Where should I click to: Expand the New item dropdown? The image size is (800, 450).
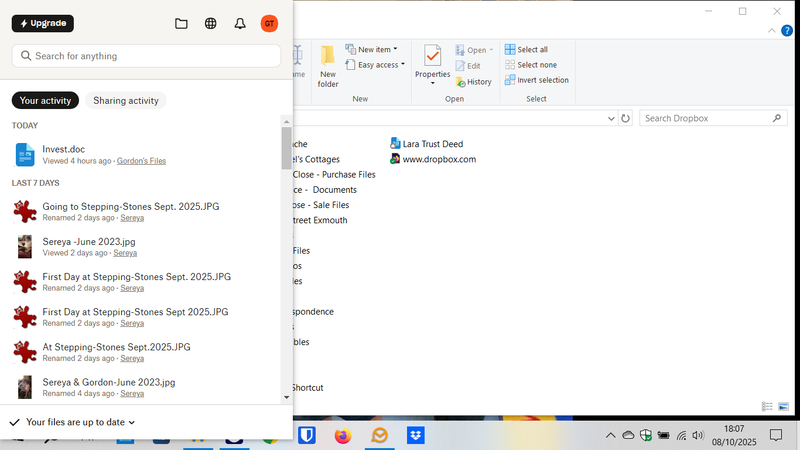pyautogui.click(x=371, y=49)
